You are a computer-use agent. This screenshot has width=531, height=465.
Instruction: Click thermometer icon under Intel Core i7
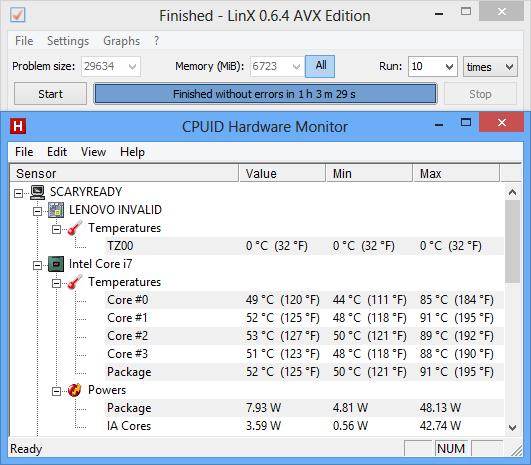pos(75,282)
